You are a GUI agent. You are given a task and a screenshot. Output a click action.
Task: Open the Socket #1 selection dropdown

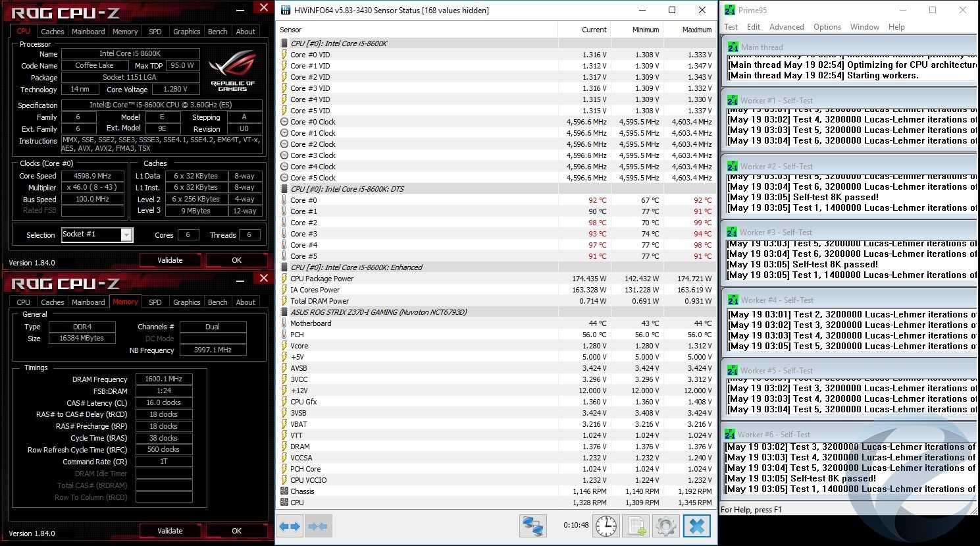126,235
